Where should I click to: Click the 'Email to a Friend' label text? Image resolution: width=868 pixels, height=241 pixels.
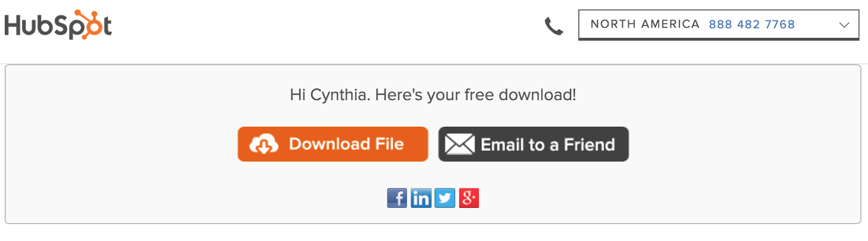point(548,145)
